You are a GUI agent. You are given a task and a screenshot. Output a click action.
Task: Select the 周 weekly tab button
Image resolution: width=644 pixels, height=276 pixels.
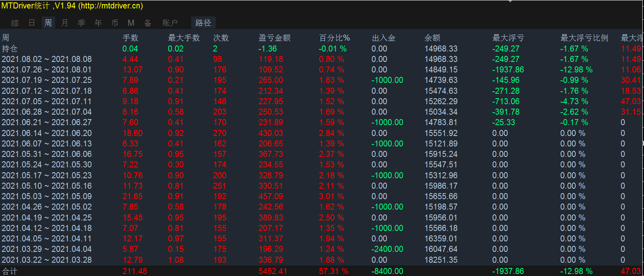point(48,23)
